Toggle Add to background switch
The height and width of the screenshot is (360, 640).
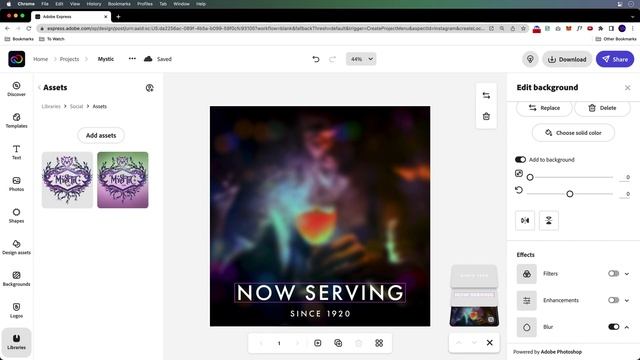[520, 160]
